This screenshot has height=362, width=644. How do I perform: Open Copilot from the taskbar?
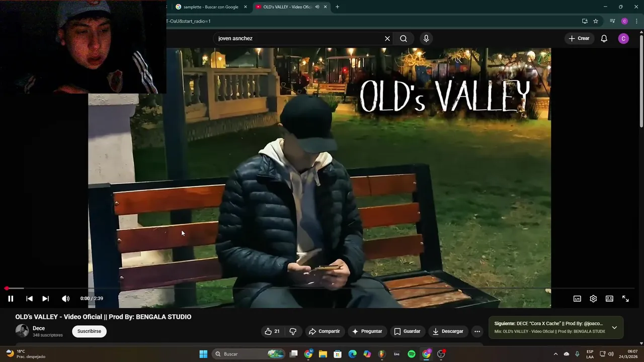pyautogui.click(x=367, y=354)
